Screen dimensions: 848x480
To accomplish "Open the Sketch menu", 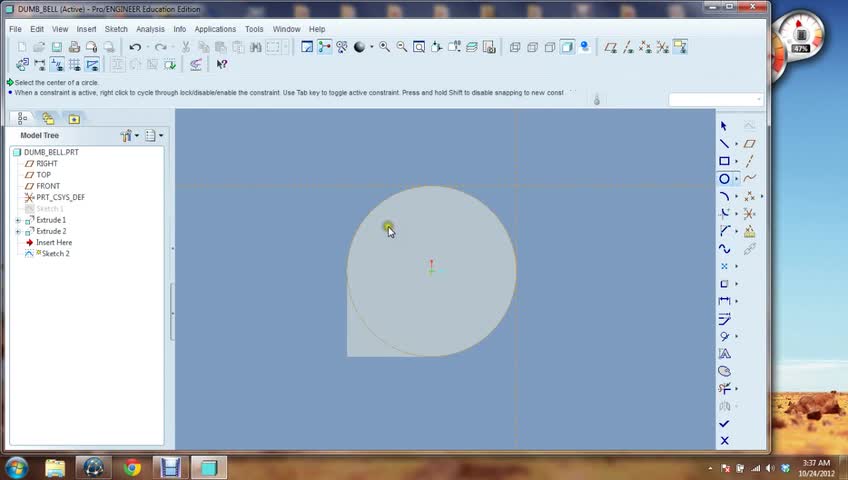I will (x=116, y=29).
